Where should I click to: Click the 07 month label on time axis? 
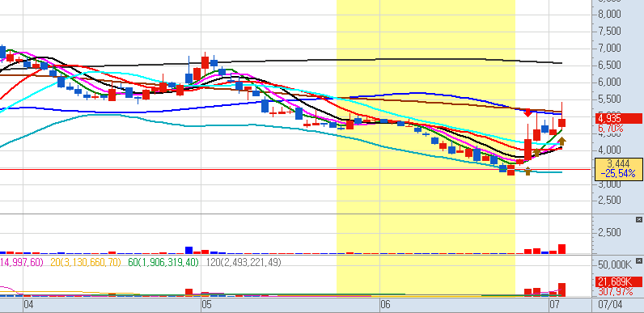coord(554,305)
